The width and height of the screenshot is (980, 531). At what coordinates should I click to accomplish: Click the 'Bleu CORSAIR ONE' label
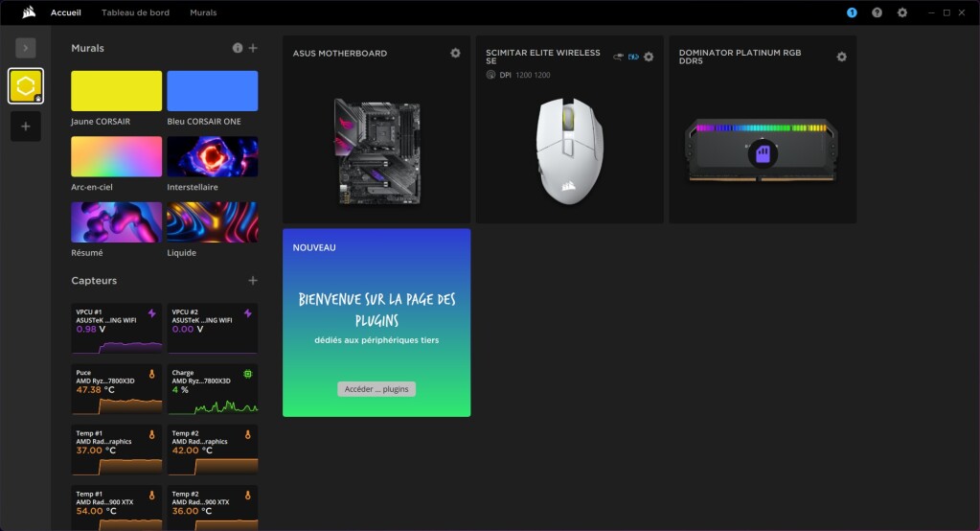click(204, 122)
